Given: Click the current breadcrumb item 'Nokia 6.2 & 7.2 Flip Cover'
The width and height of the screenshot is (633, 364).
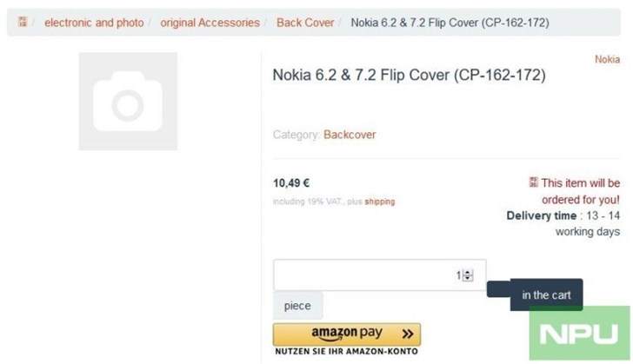Looking at the screenshot, I should 449,23.
